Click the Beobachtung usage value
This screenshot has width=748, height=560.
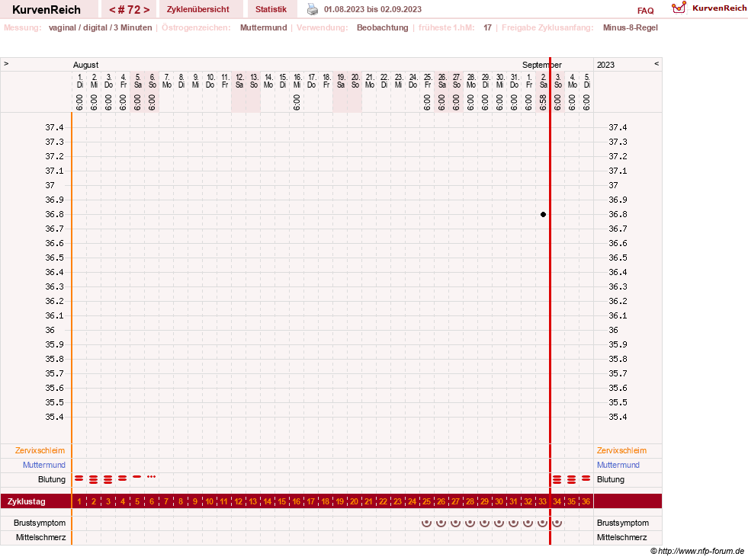383,27
